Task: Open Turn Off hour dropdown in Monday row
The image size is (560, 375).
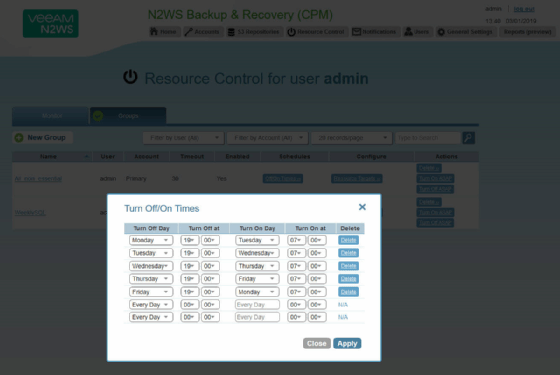Action: click(x=189, y=240)
